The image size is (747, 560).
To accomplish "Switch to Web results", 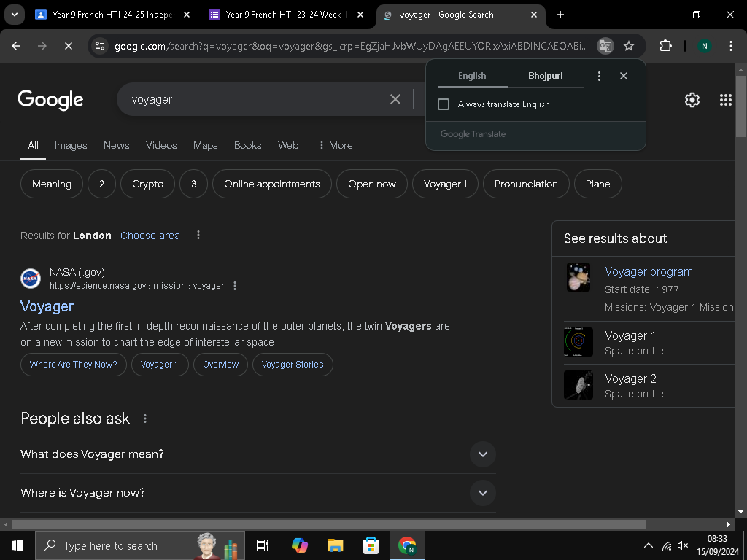I will pyautogui.click(x=288, y=146).
